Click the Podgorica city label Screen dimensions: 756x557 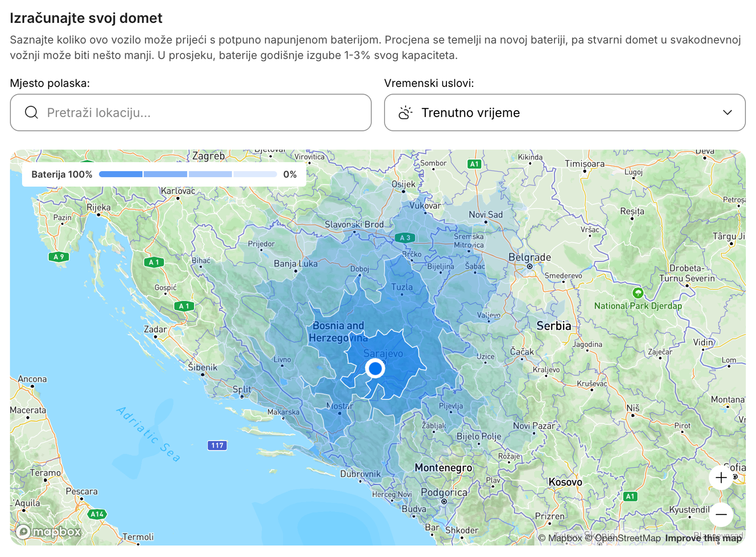tap(444, 493)
